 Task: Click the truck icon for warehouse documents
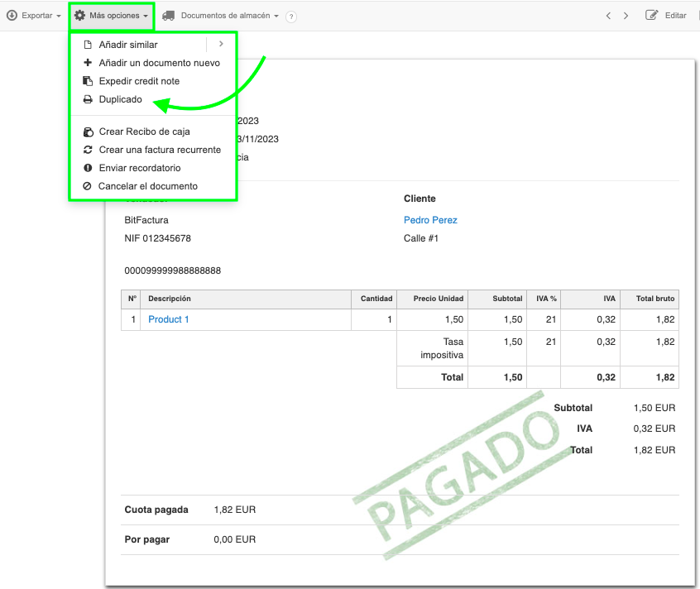[169, 16]
